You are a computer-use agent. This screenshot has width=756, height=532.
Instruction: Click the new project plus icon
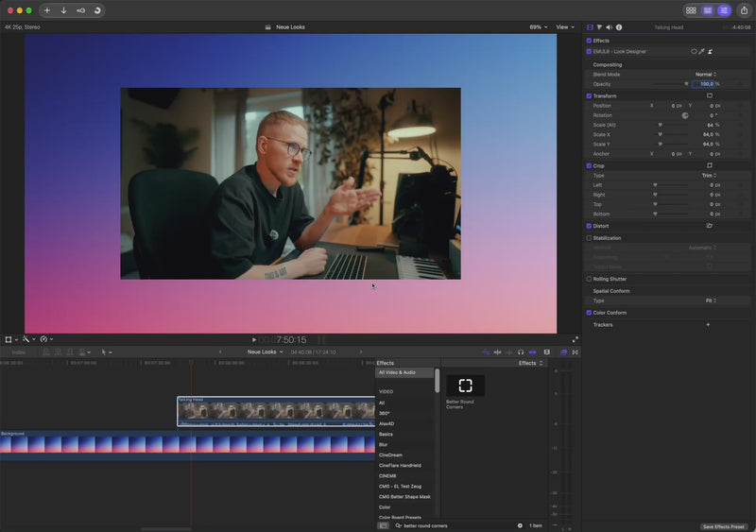(x=46, y=10)
